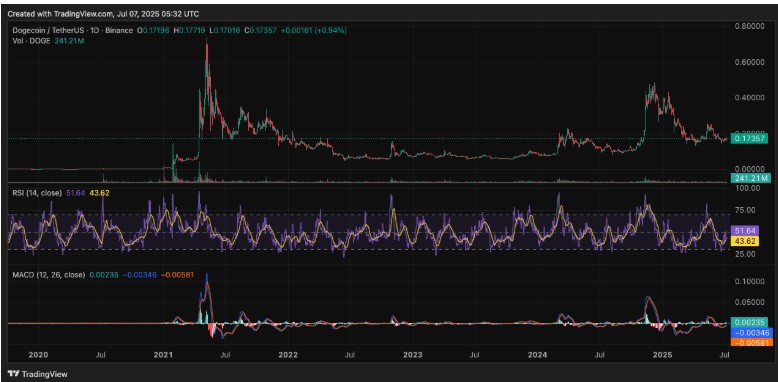The image size is (778, 382).
Task: Click the green 0.17357 current price tag
Action: click(750, 138)
